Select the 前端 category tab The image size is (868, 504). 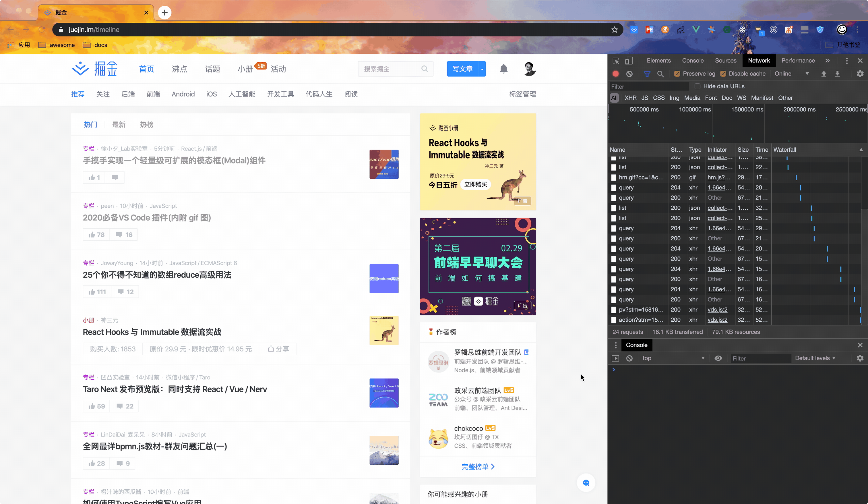153,94
